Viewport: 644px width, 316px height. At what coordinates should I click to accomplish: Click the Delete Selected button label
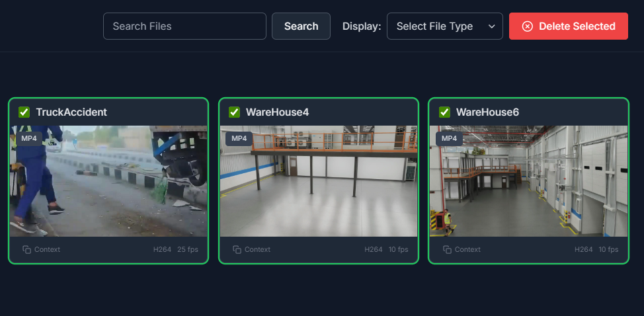tap(577, 26)
